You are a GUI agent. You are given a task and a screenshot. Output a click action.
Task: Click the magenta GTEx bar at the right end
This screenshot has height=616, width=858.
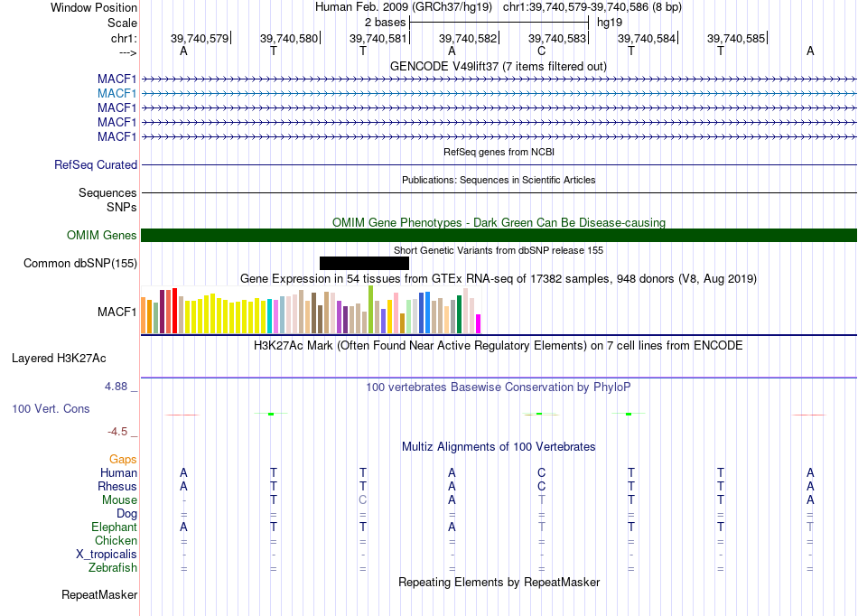click(479, 323)
